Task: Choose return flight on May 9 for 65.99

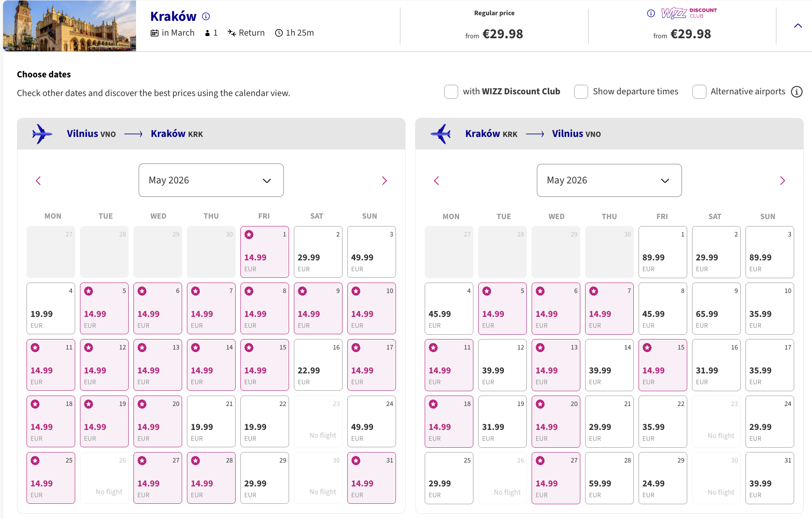Action: pos(716,309)
